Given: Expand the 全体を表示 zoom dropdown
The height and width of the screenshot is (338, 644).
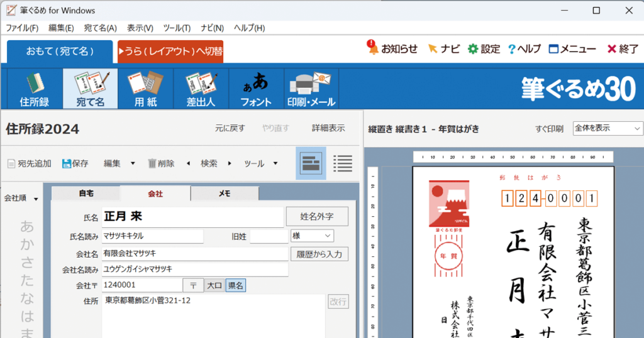Looking at the screenshot, I should point(608,128).
